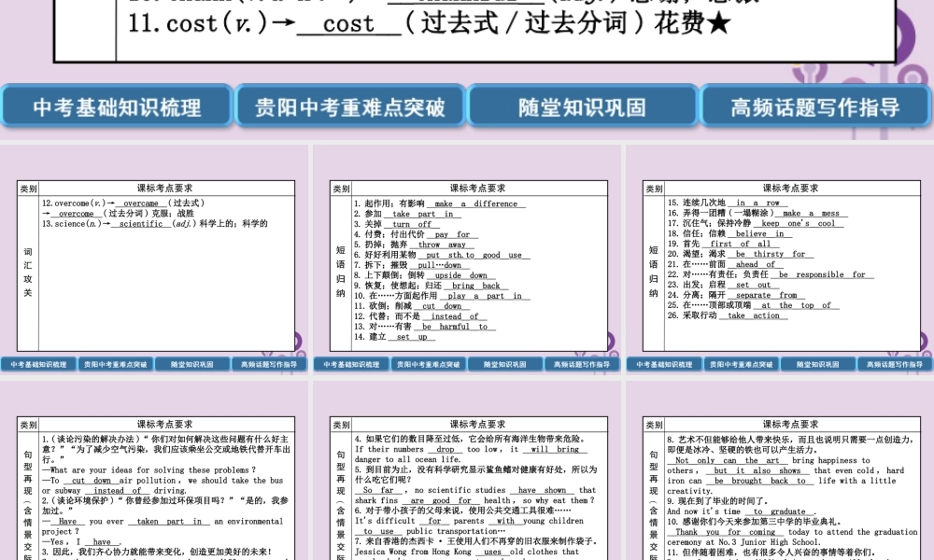This screenshot has height=560, width=934.
Task: Click the phrase "at the top of"
Action: coord(796,304)
